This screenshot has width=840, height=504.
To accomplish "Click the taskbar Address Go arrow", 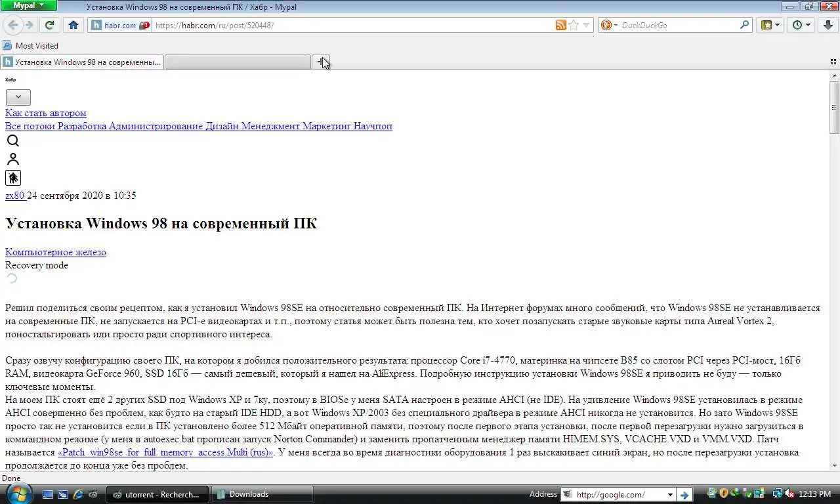I will [684, 494].
